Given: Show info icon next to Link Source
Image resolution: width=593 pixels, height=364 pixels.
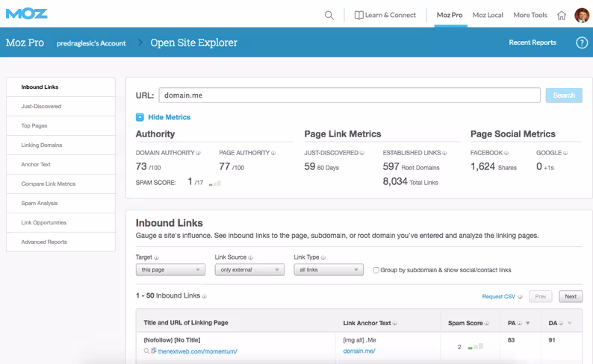Looking at the screenshot, I should (250, 257).
